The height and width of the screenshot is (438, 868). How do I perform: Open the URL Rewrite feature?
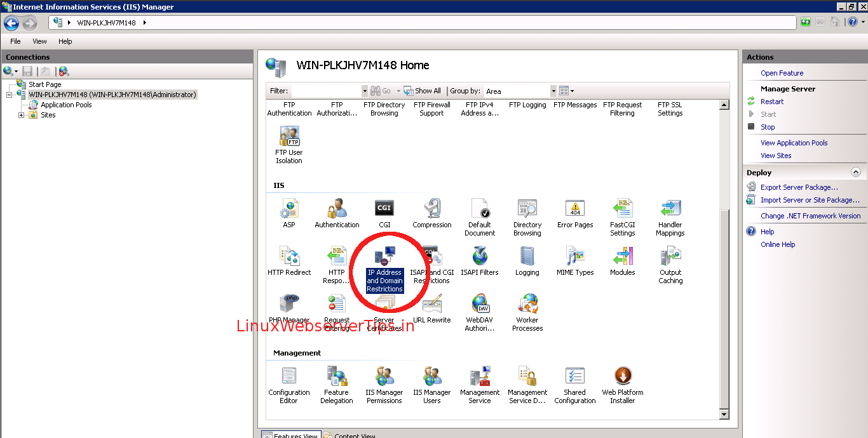pyautogui.click(x=432, y=309)
